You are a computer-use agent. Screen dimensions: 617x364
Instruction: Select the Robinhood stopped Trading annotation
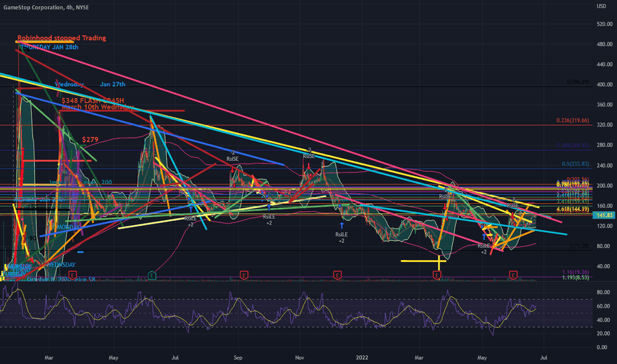[62, 38]
